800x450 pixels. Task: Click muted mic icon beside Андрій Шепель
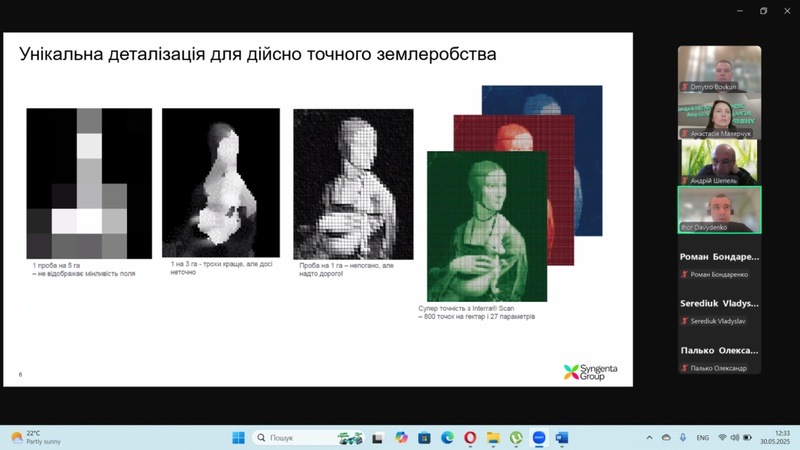pos(685,181)
